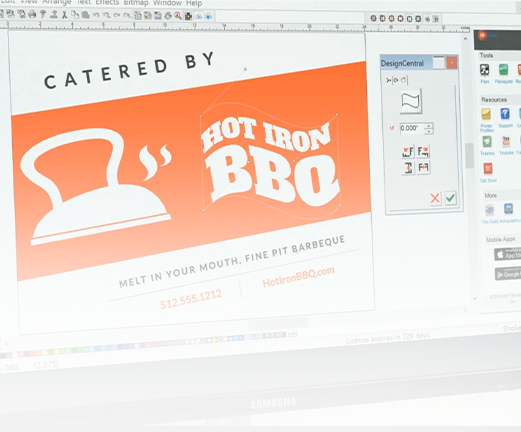Click the Cut scissors icon
The height and width of the screenshot is (432, 521).
64,15
